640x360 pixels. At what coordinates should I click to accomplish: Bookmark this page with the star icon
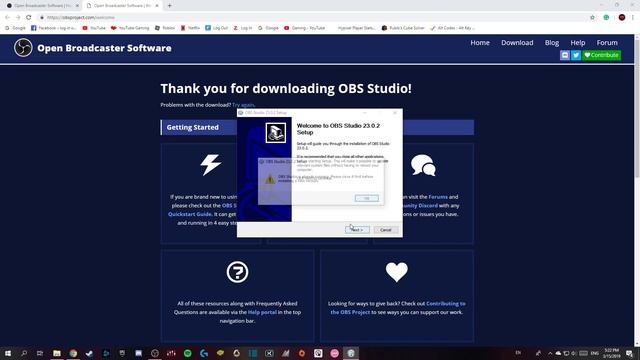pos(592,18)
